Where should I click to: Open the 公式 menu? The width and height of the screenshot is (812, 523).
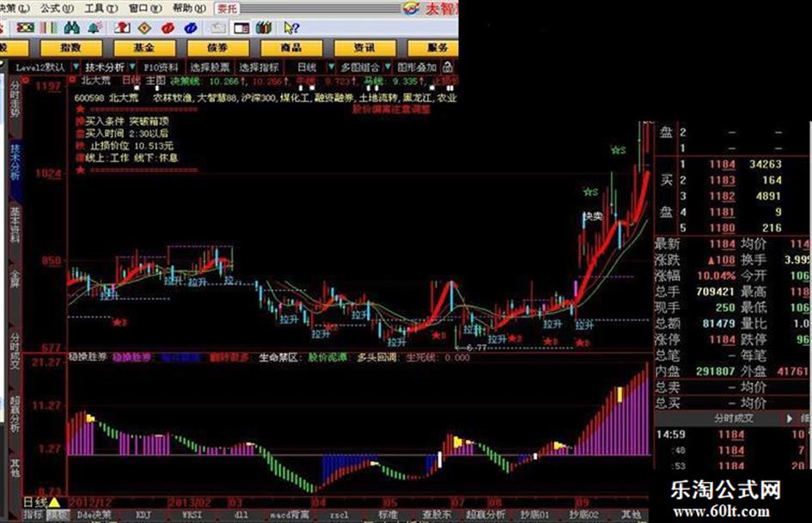57,9
